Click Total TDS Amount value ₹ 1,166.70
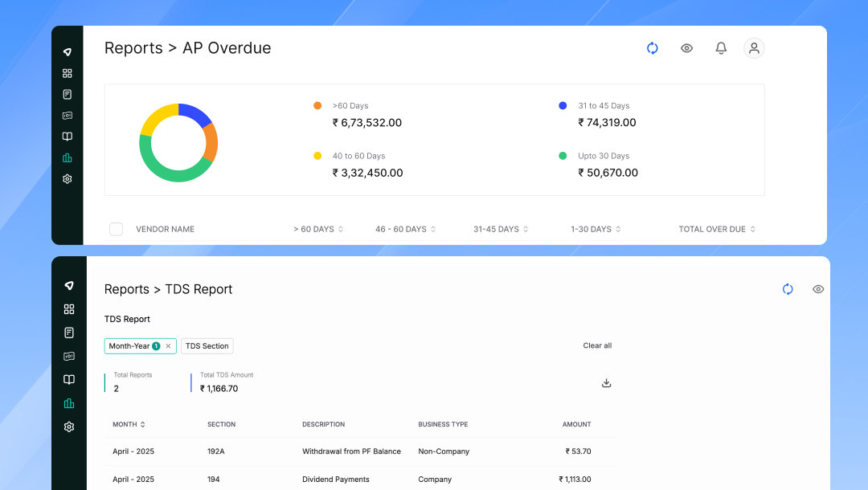The image size is (868, 490). coord(219,389)
